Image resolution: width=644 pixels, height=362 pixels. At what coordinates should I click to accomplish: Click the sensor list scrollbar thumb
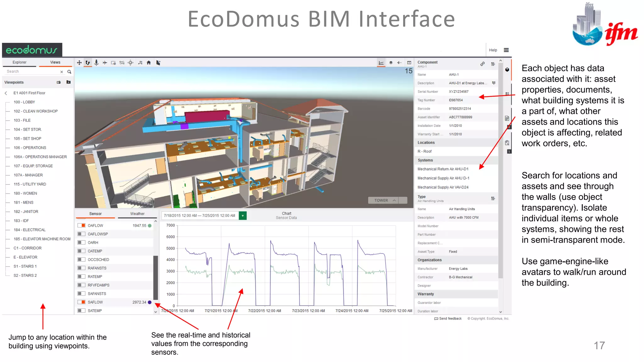tap(155, 278)
